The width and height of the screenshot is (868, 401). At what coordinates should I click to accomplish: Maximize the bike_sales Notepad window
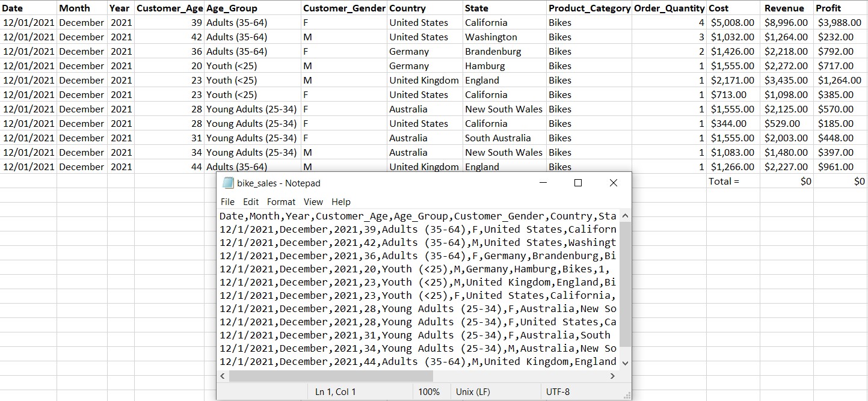pyautogui.click(x=578, y=183)
